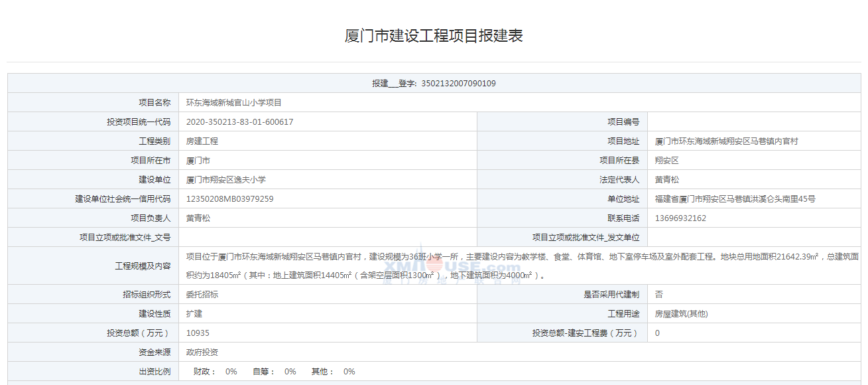Click the builder name 厦门市翔安区逸夫小学
This screenshot has width=868, height=385.
tap(225, 180)
